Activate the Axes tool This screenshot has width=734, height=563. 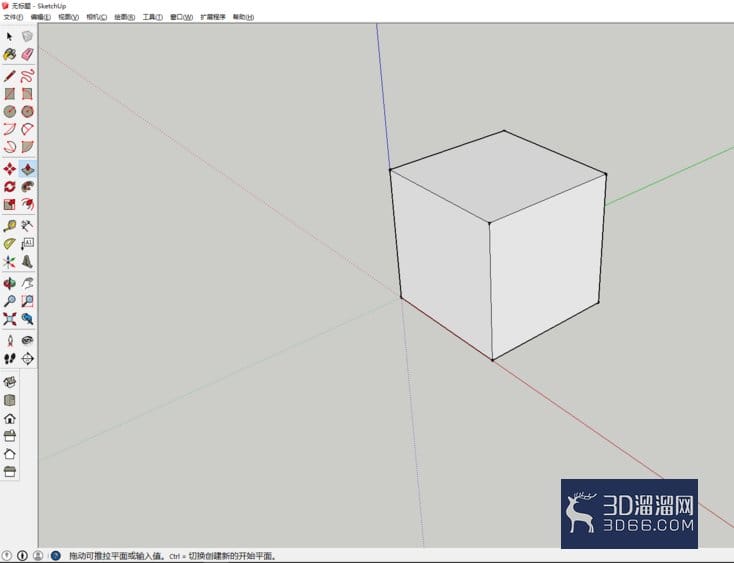[9, 262]
